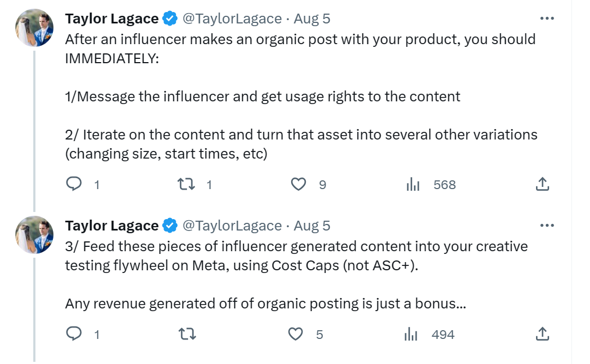Retweet the first tweet about influencers
Viewport: 590px width, 364px height.
pos(188,185)
